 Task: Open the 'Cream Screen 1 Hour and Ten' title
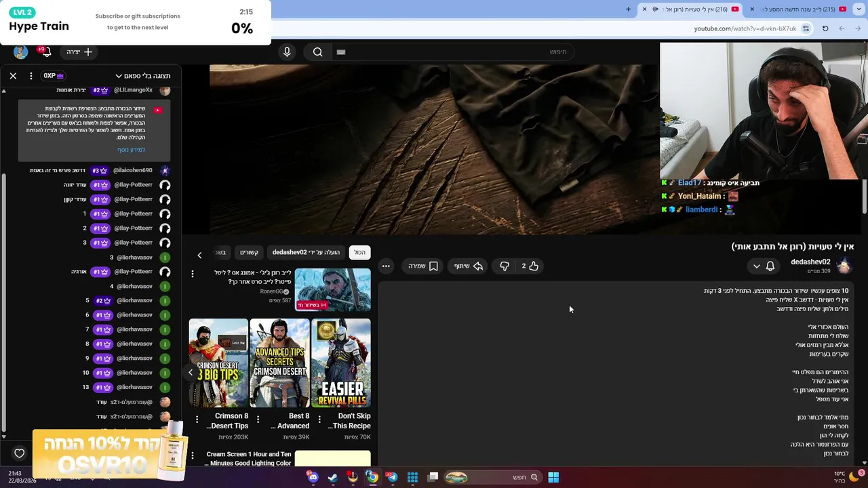tap(249, 459)
